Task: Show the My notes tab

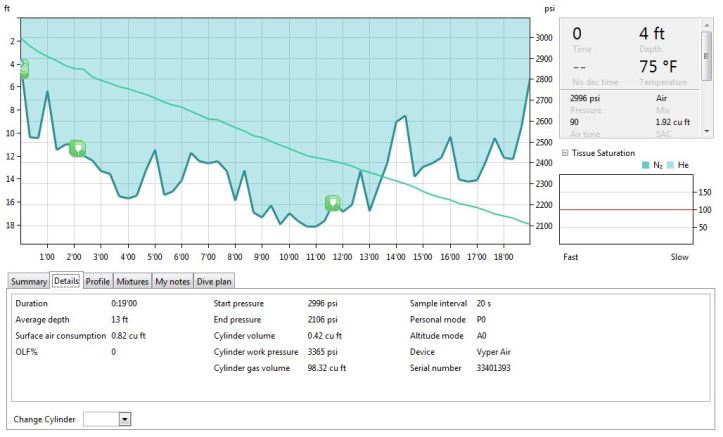Action: pyautogui.click(x=172, y=282)
